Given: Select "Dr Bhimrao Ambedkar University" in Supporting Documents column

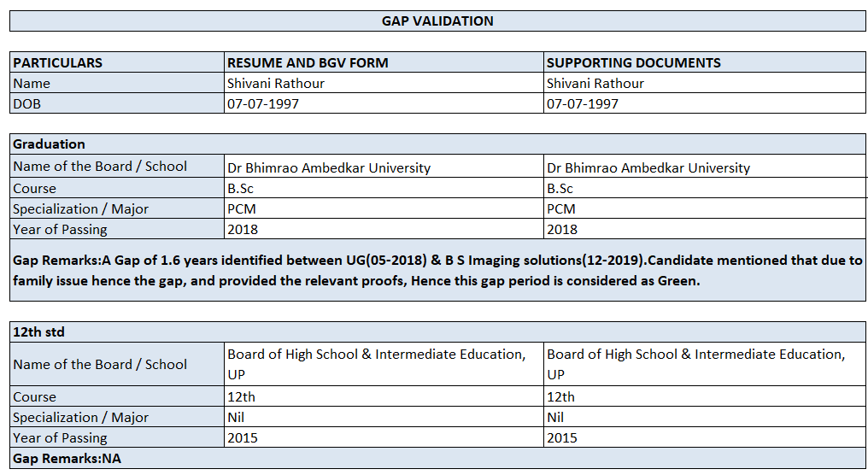Looking at the screenshot, I should point(705,166).
